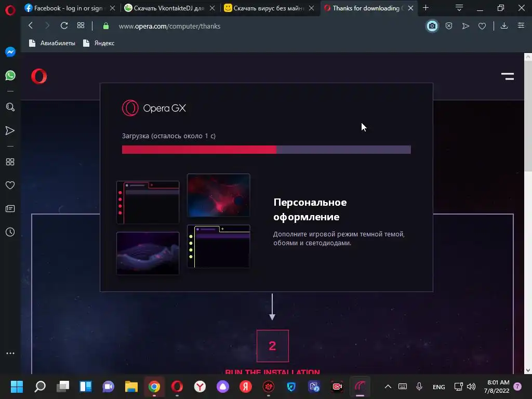
Task: Reload the current page
Action: click(x=64, y=25)
